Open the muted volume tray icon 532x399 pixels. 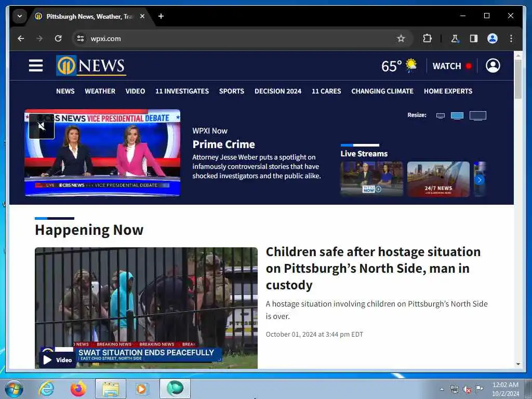click(467, 390)
